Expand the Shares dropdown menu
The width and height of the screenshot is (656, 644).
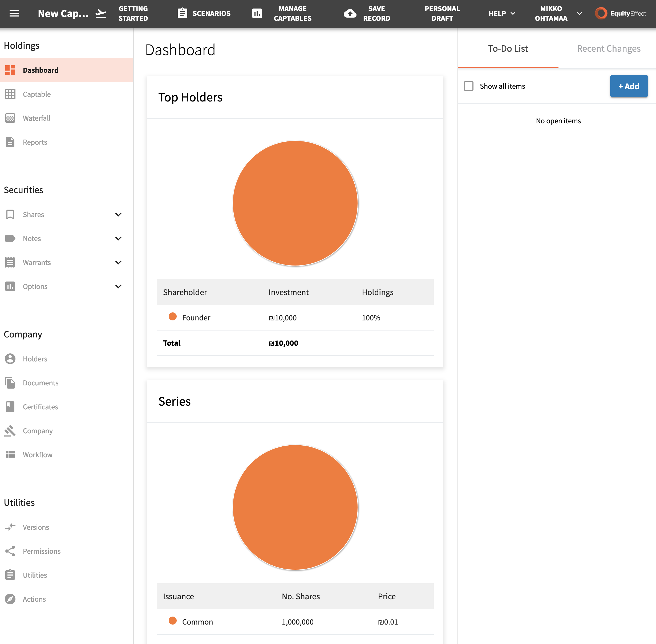[x=118, y=214]
